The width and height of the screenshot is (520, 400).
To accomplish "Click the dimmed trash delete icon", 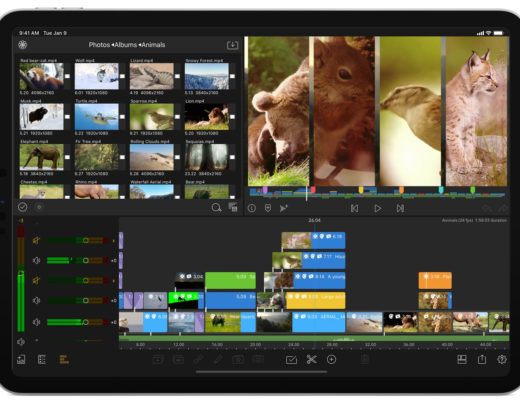I will click(x=365, y=359).
